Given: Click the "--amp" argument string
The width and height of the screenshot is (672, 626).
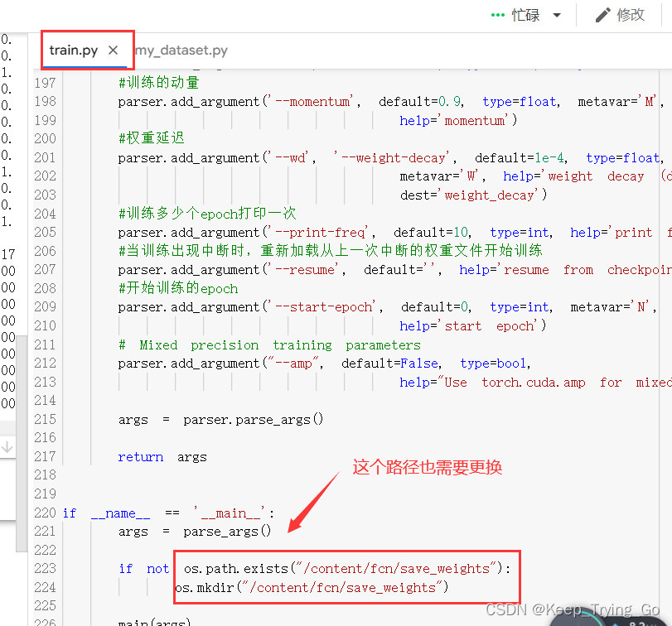Looking at the screenshot, I should 293,364.
